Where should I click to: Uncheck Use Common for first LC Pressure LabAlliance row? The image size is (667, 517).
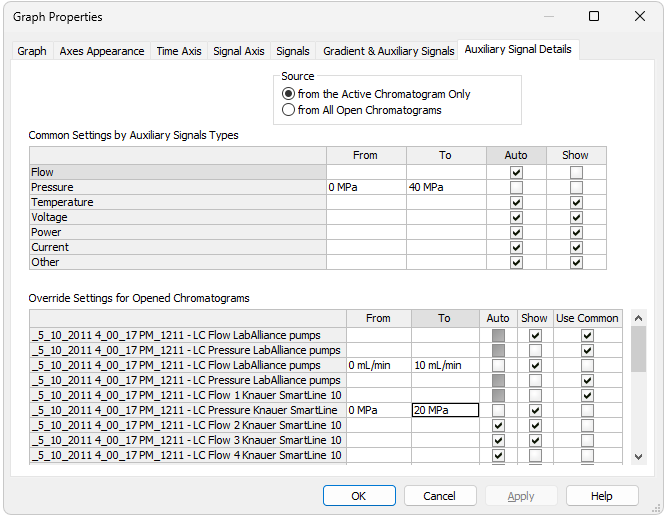(x=587, y=351)
